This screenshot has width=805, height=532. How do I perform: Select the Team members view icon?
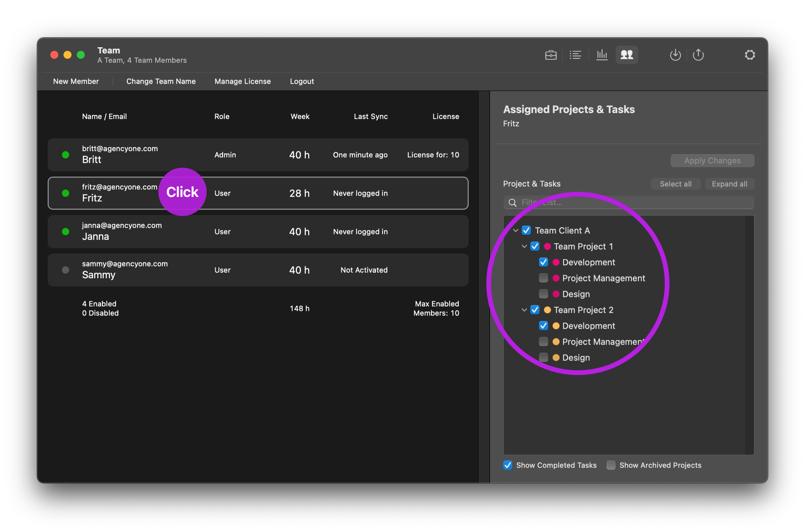tap(627, 55)
